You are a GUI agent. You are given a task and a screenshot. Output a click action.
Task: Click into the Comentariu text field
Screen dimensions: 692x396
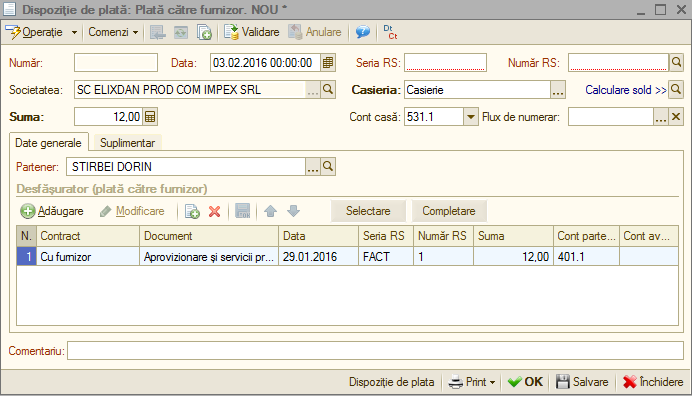click(375, 351)
